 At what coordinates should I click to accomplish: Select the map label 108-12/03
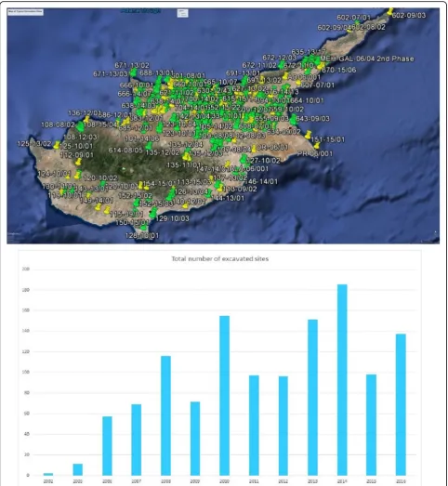coord(80,137)
